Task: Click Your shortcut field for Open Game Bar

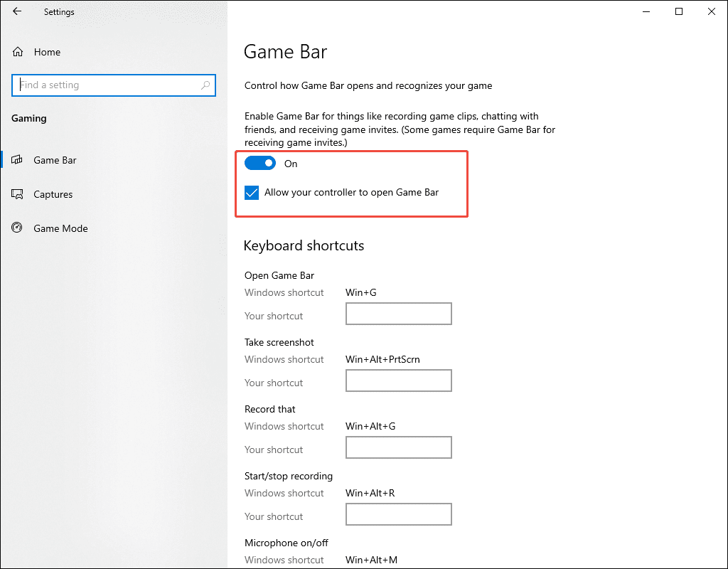Action: [x=398, y=314]
